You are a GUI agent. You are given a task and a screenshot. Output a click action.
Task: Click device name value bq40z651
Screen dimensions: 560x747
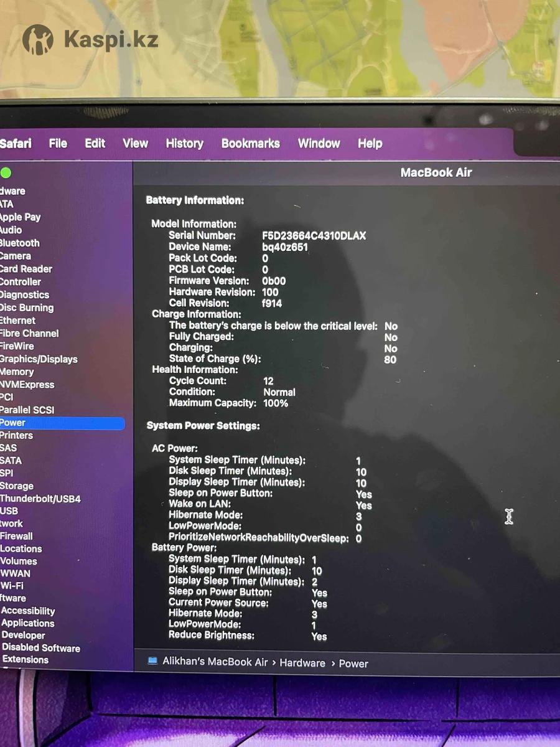click(285, 247)
